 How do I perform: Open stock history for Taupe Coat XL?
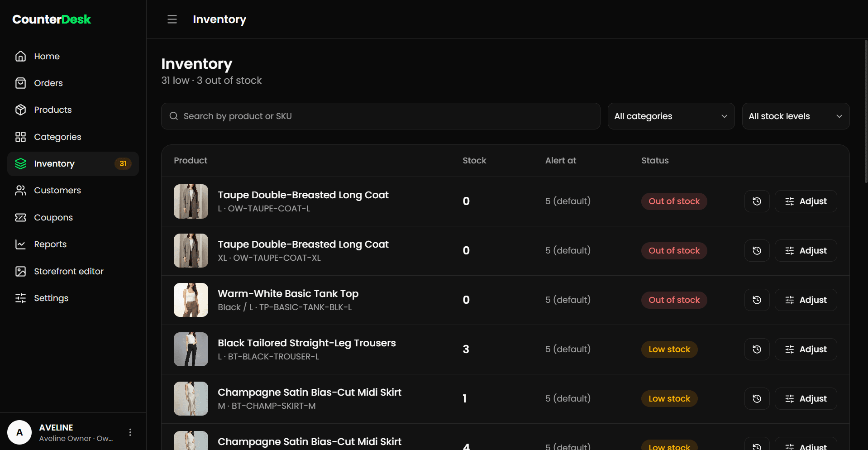(757, 251)
